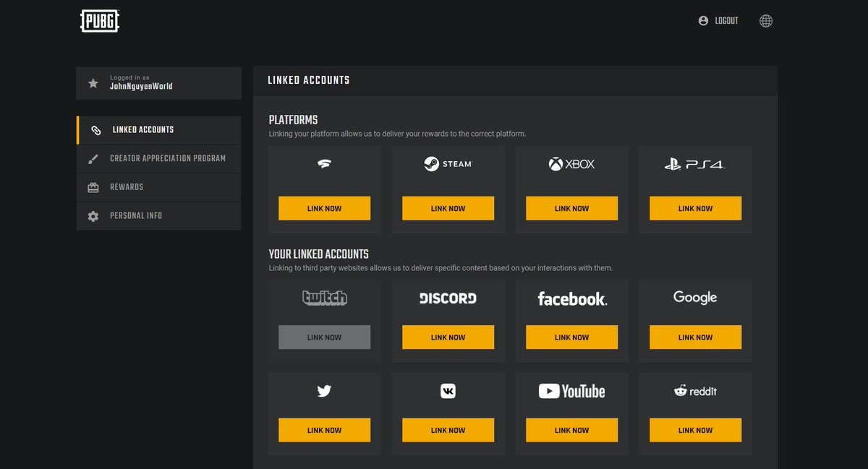
Task: Link Discord account with Link Now
Action: click(x=448, y=337)
